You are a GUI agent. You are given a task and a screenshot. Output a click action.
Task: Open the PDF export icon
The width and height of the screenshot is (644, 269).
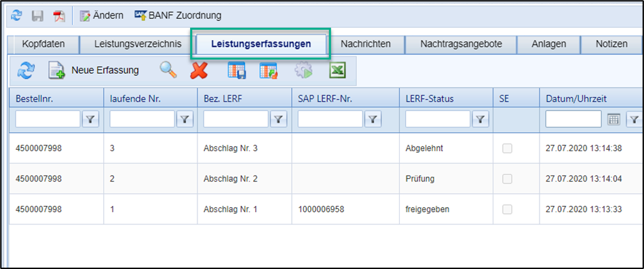pos(59,16)
